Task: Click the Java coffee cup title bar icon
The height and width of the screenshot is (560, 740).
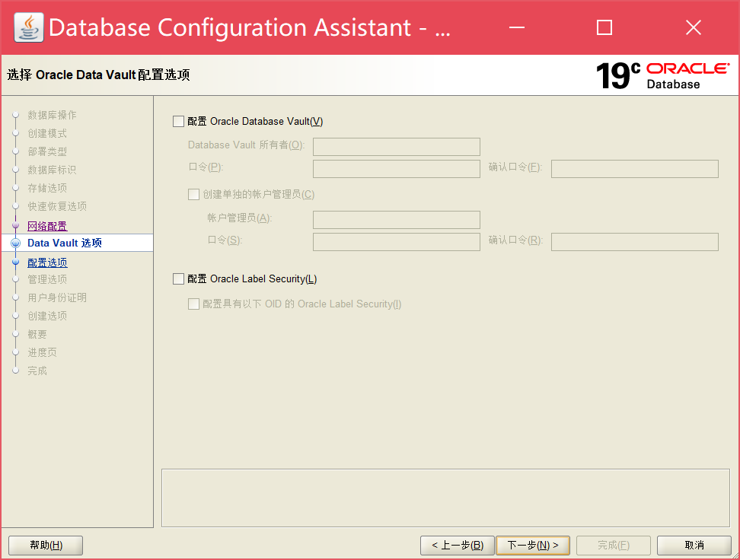Action: click(x=27, y=27)
